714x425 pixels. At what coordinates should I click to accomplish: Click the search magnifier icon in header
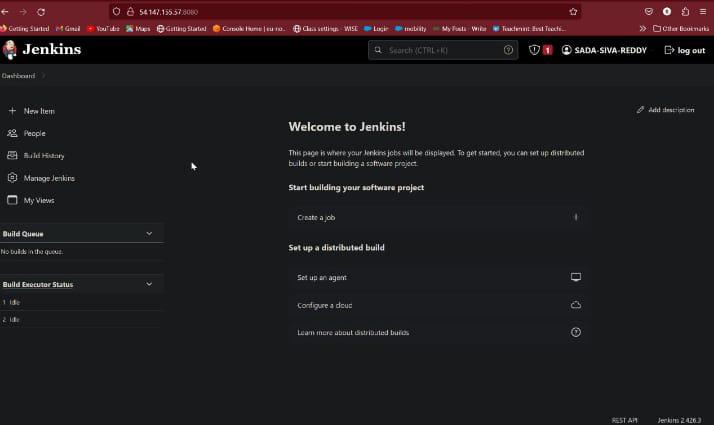(378, 50)
